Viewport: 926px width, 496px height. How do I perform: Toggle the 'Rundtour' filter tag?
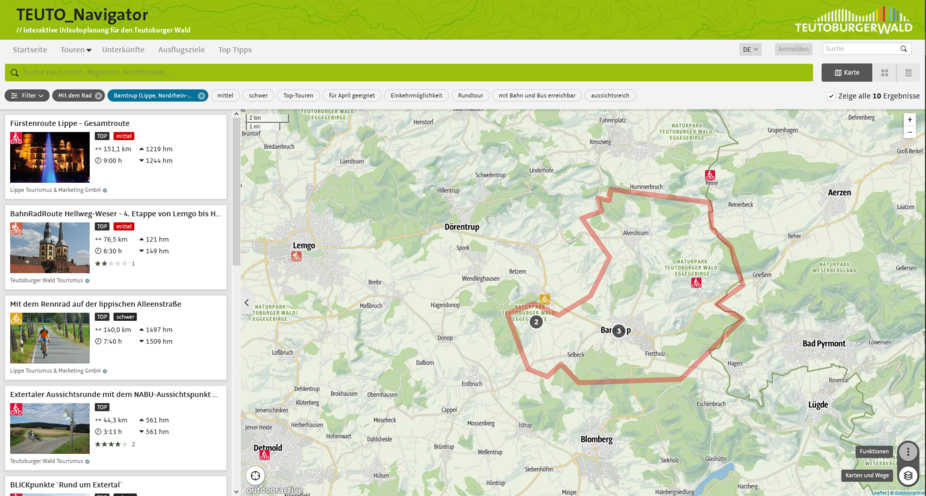pos(469,96)
